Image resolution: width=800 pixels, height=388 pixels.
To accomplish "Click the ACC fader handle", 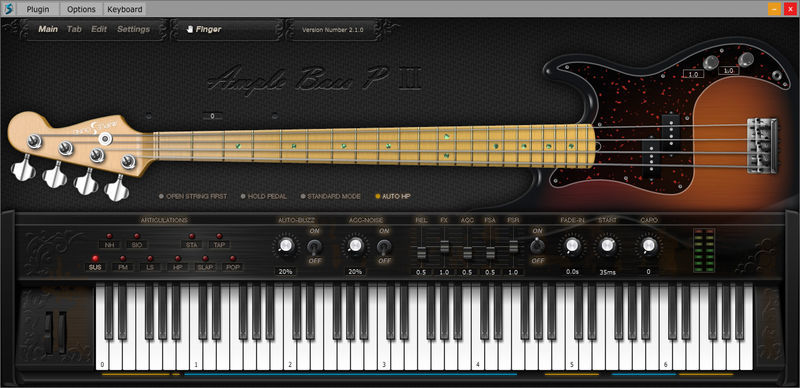I will point(467,252).
